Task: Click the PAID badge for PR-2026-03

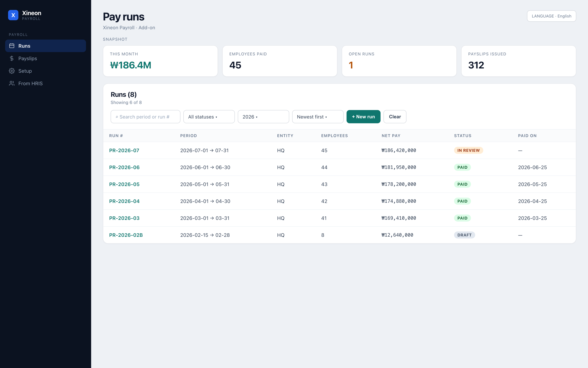Action: [x=462, y=218]
